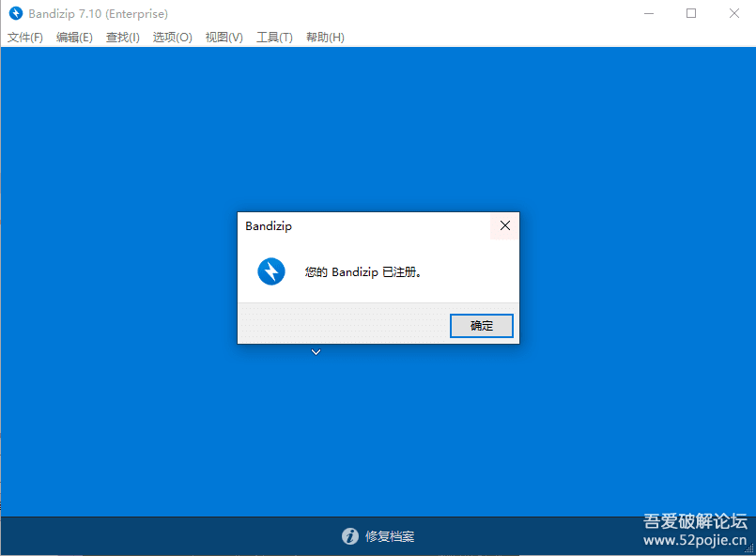Click the 修复档案 link in bottom bar
The width and height of the screenshot is (756, 556).
[x=390, y=536]
